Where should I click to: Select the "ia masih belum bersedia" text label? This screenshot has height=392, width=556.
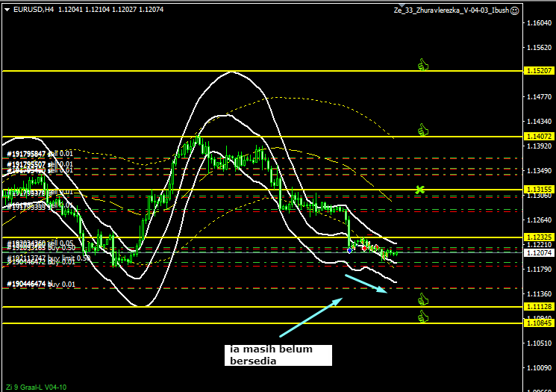pos(278,355)
